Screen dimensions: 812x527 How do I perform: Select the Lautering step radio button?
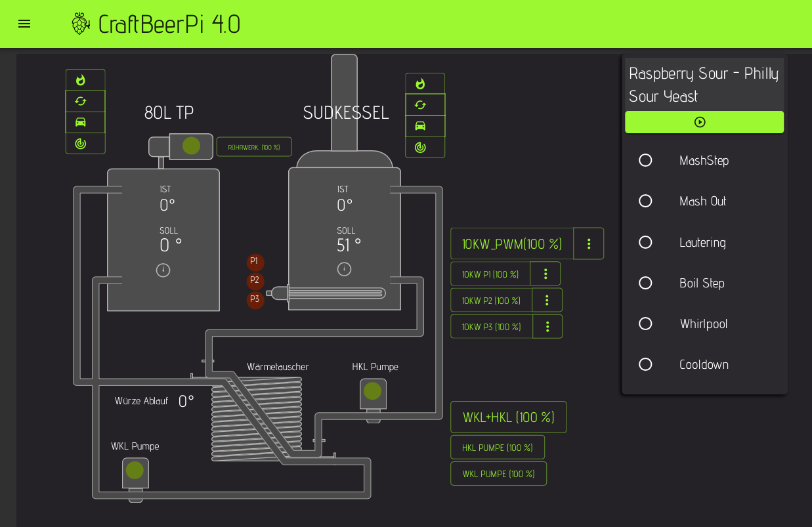point(645,242)
